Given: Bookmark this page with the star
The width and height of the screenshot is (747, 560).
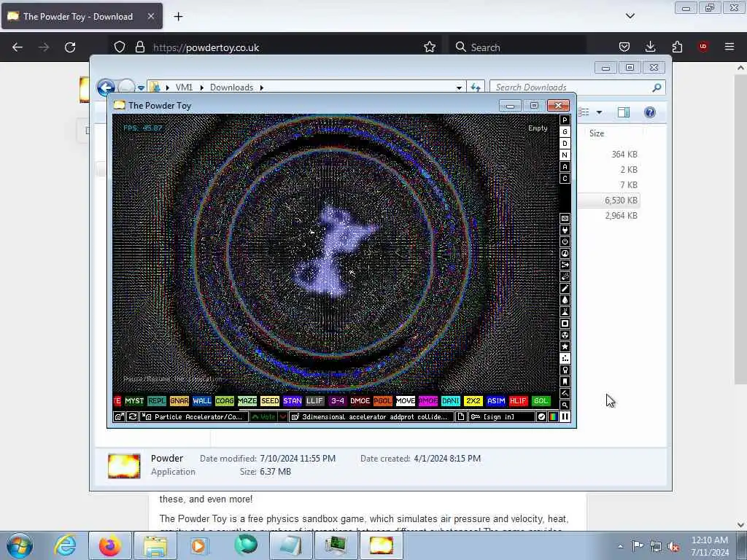Looking at the screenshot, I should pos(430,47).
